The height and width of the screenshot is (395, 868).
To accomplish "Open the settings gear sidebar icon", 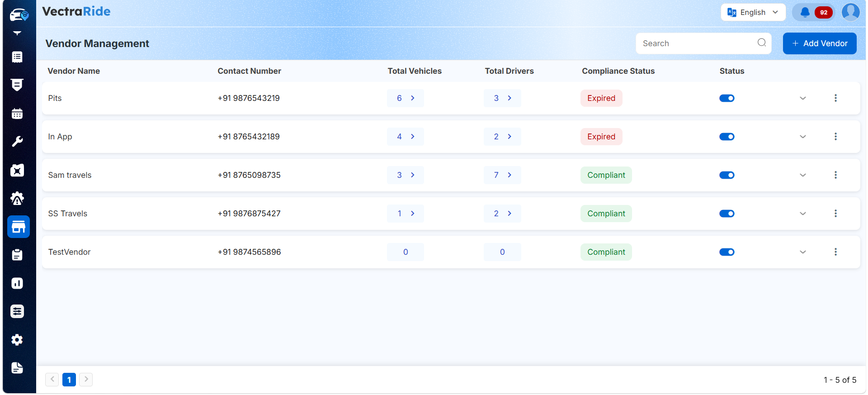I will coord(17,340).
